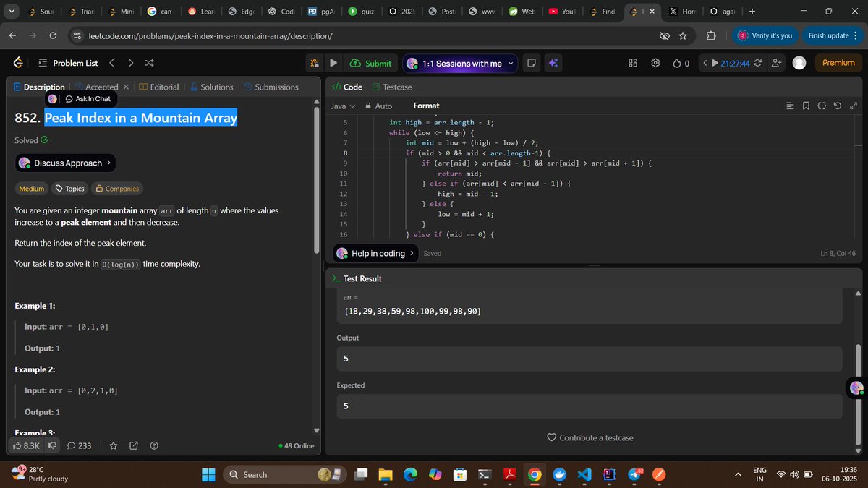Switch to Description tab
The height and width of the screenshot is (488, 868).
tap(39, 87)
